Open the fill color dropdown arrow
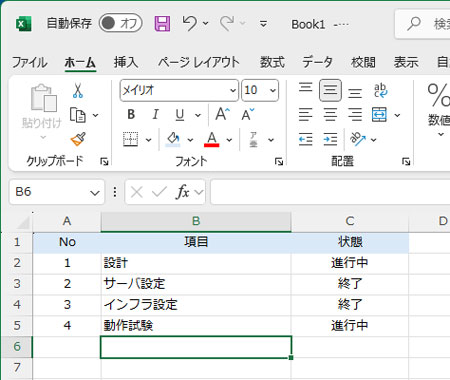 pyautogui.click(x=190, y=140)
